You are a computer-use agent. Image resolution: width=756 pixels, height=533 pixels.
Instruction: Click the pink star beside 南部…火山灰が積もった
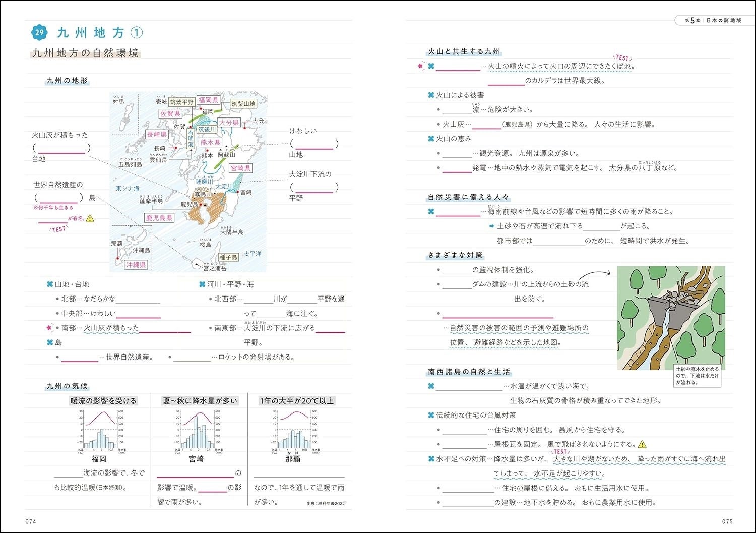click(49, 328)
